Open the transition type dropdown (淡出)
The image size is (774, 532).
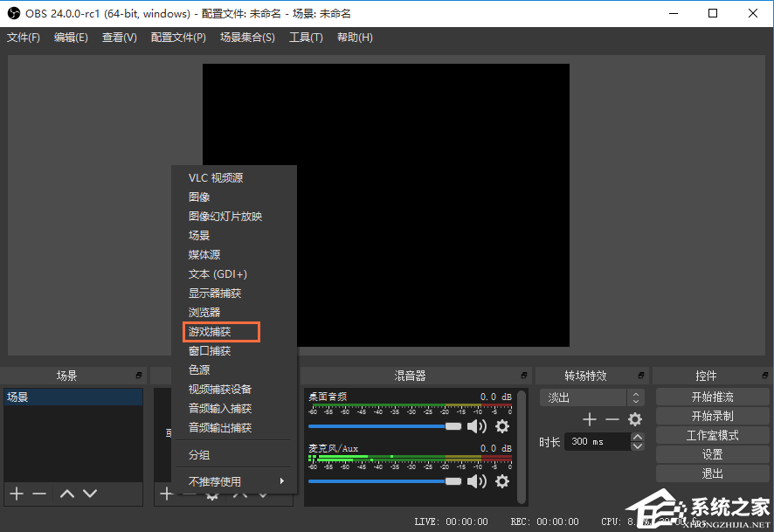point(591,397)
